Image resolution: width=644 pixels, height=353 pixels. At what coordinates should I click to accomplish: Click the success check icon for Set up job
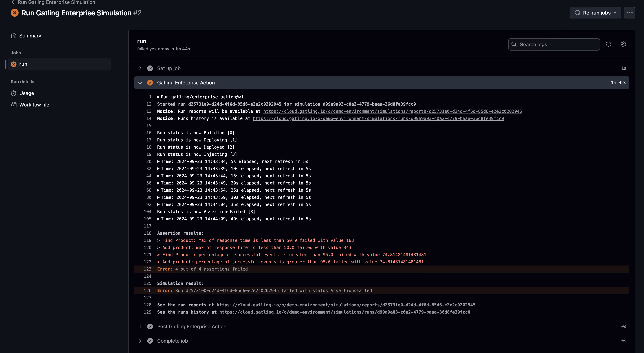click(150, 68)
